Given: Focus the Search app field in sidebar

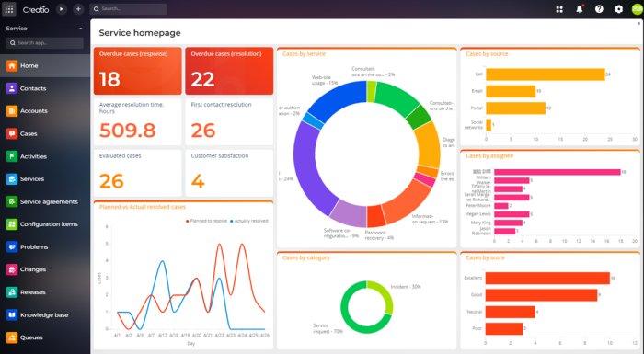Looking at the screenshot, I should click(45, 42).
